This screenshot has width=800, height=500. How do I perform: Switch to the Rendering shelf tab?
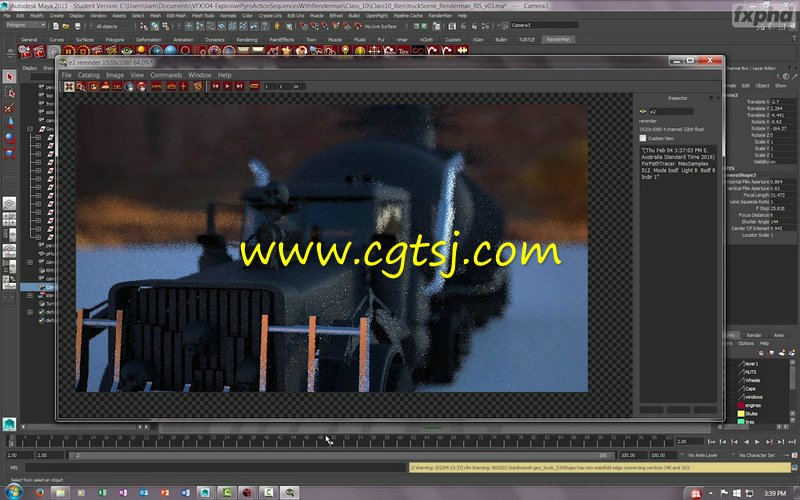click(x=247, y=39)
